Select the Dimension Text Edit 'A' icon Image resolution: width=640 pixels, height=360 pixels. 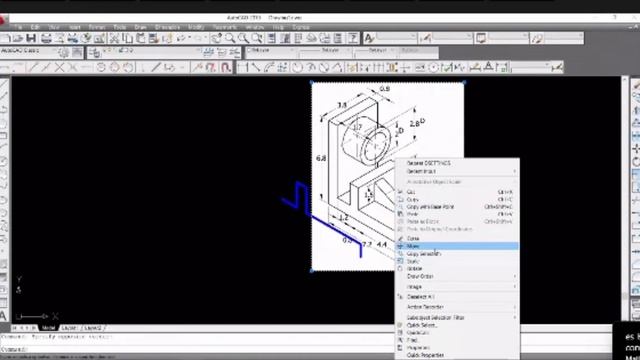point(488,67)
